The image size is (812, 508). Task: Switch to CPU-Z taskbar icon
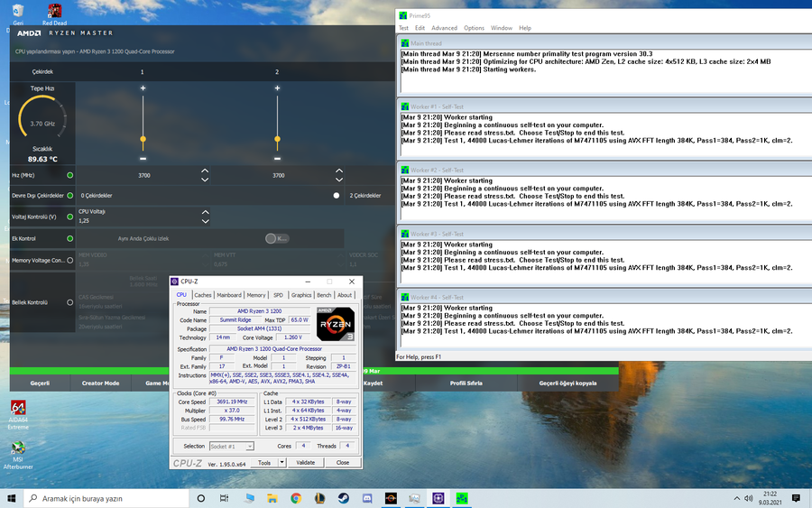click(x=438, y=498)
